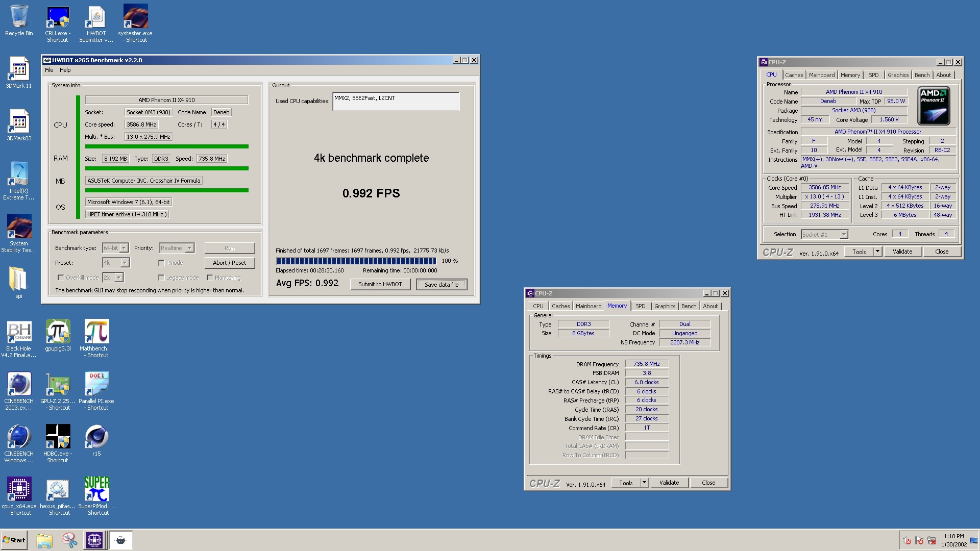980x551 pixels.
Task: Open the Recycle Bin desktop icon
Action: 19,20
